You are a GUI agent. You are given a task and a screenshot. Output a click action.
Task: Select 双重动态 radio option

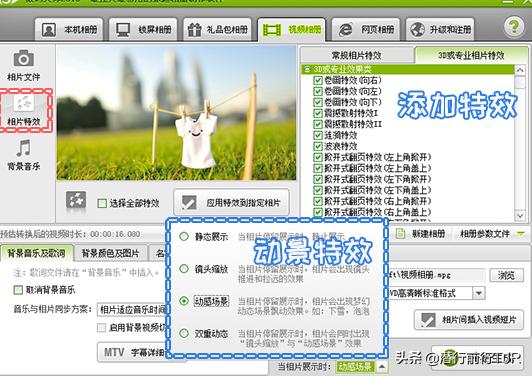184,333
